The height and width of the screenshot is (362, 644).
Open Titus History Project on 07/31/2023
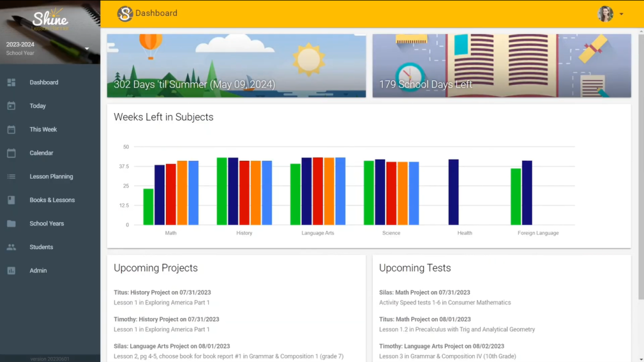coord(166,293)
